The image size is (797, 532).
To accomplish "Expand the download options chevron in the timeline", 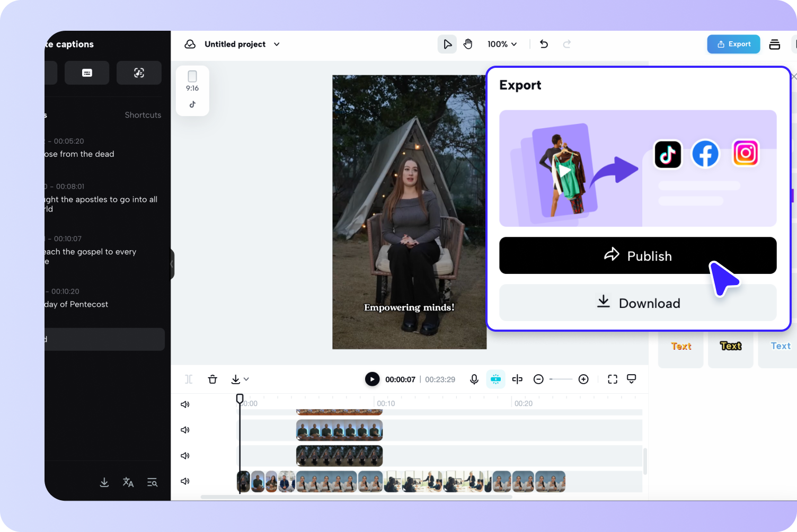I will 245,379.
